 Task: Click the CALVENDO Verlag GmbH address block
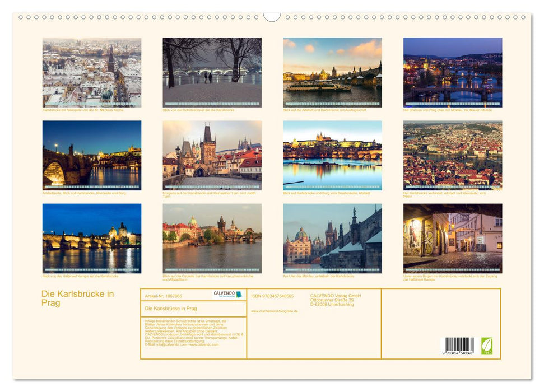pos(335,299)
